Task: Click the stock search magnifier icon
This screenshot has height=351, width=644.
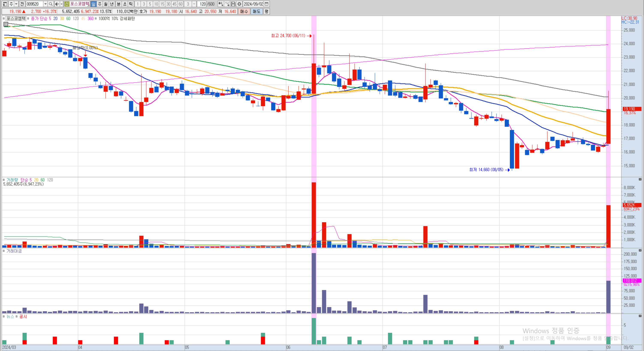Action: (51, 4)
